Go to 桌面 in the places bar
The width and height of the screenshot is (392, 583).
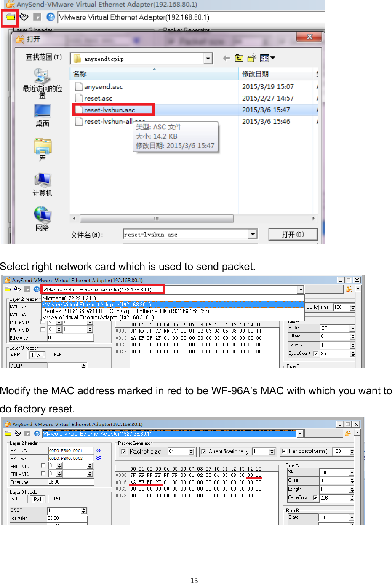pos(42,115)
